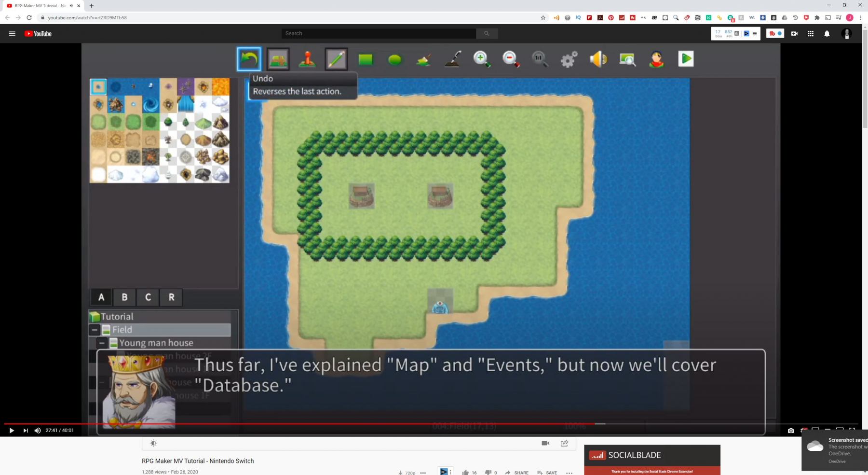
Task: Toggle the brightness dimmer icon below the player
Action: (x=153, y=443)
